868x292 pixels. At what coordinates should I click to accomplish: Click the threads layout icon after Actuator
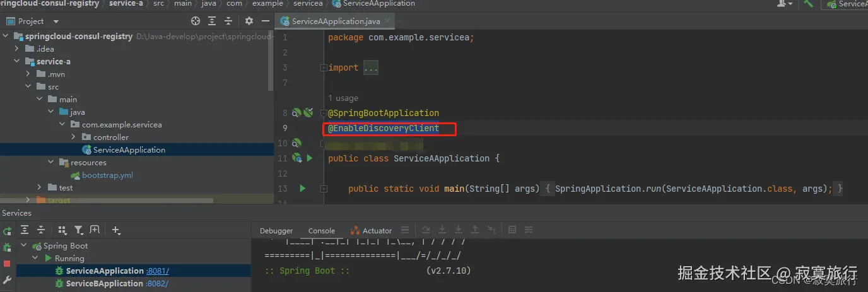click(x=405, y=230)
